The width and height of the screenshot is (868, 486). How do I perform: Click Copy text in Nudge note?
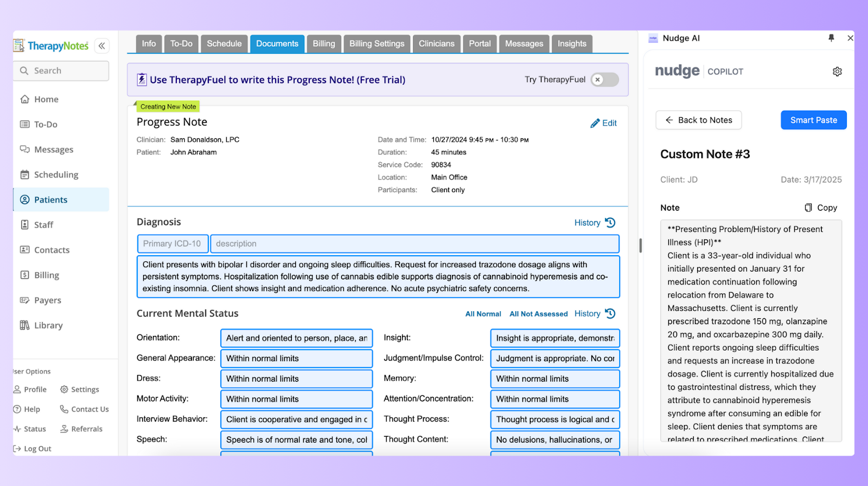tap(827, 207)
